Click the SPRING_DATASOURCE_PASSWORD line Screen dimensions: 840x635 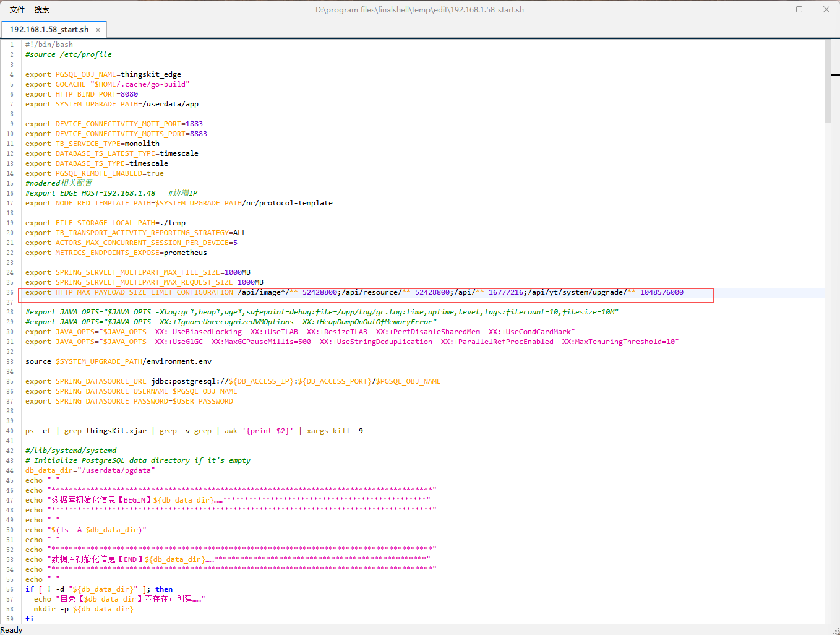pos(129,401)
